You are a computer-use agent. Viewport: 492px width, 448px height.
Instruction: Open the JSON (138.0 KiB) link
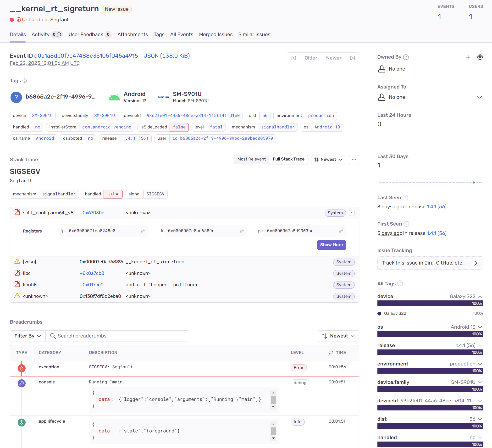[x=167, y=56]
